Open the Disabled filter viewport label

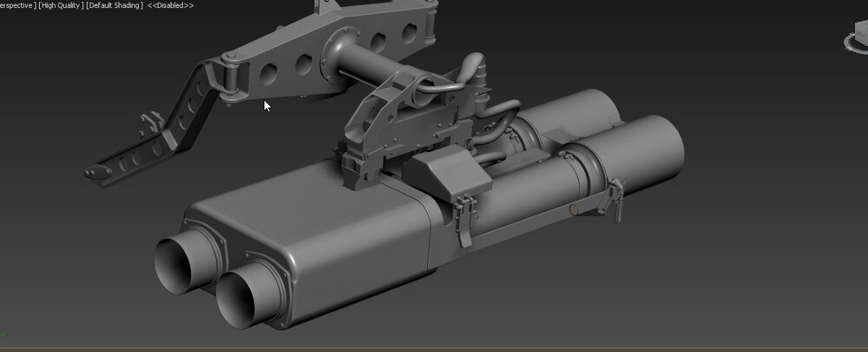(170, 5)
